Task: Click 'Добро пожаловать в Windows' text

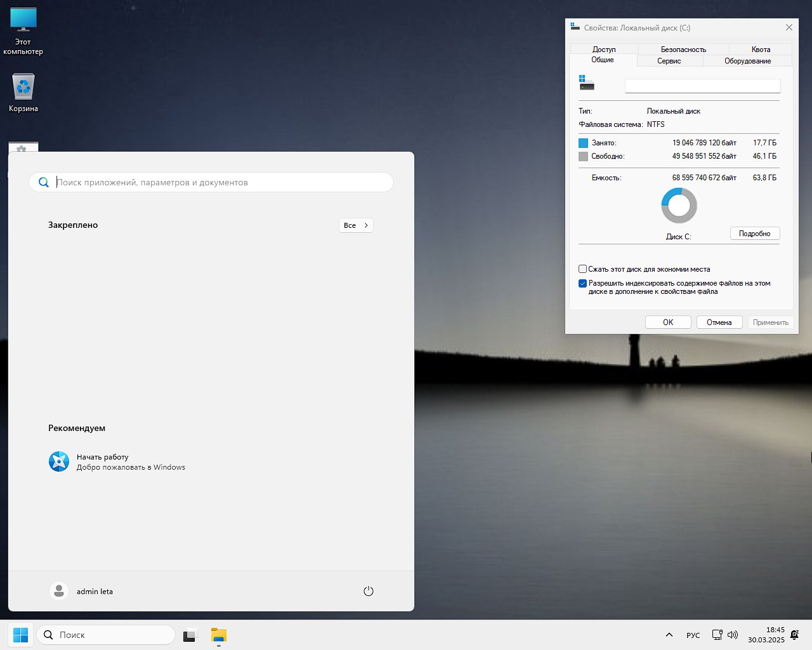Action: pos(131,467)
